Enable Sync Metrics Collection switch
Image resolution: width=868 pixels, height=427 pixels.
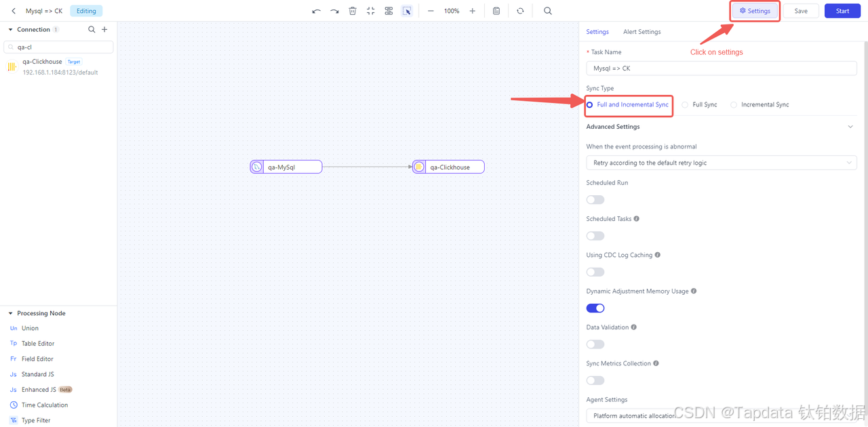coord(595,380)
